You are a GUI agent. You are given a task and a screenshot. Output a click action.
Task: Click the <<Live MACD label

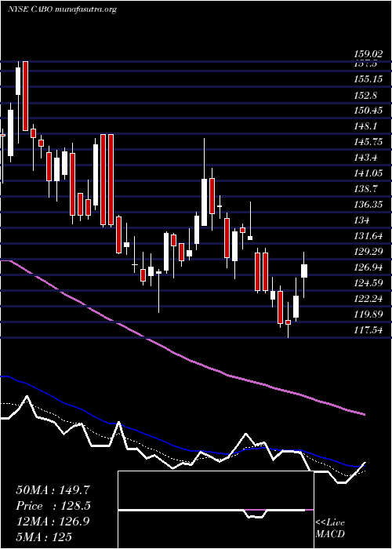tap(330, 528)
